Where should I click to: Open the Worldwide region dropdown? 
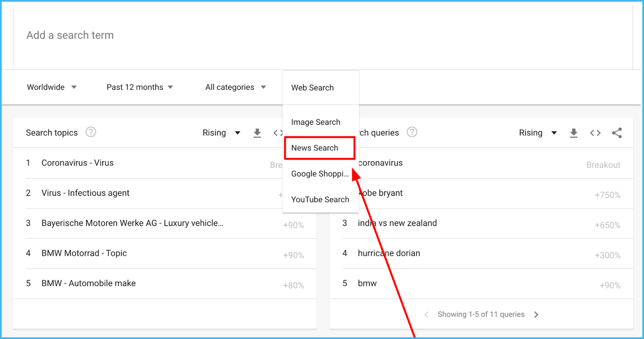point(52,87)
